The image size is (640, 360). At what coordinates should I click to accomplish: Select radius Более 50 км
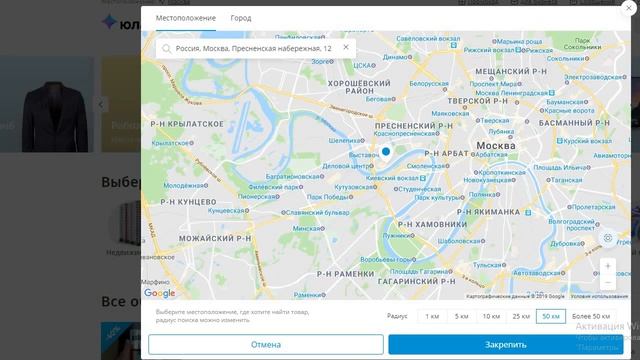591,316
